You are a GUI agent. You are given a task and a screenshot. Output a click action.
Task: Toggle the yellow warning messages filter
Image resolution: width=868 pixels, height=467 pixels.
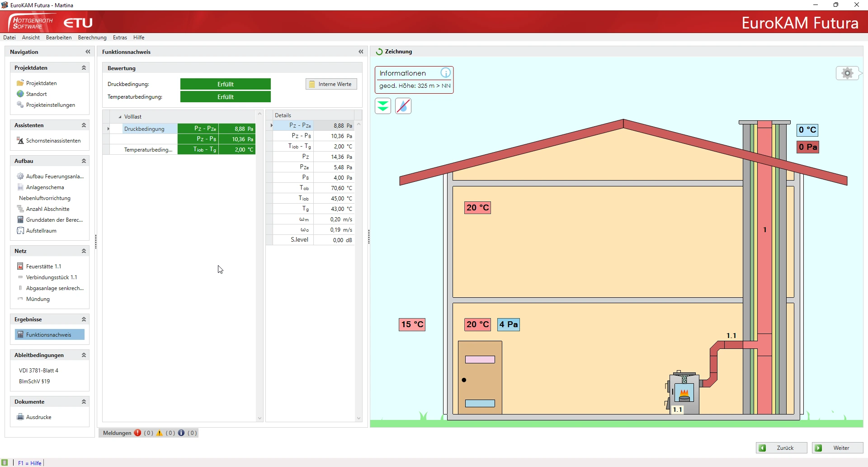tap(160, 433)
